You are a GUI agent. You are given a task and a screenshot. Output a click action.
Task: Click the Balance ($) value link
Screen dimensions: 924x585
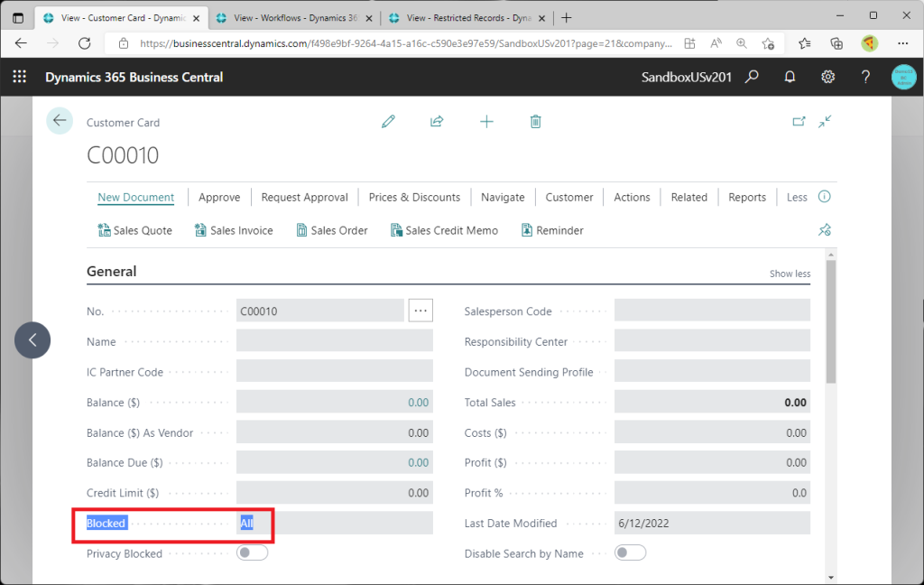[419, 403]
